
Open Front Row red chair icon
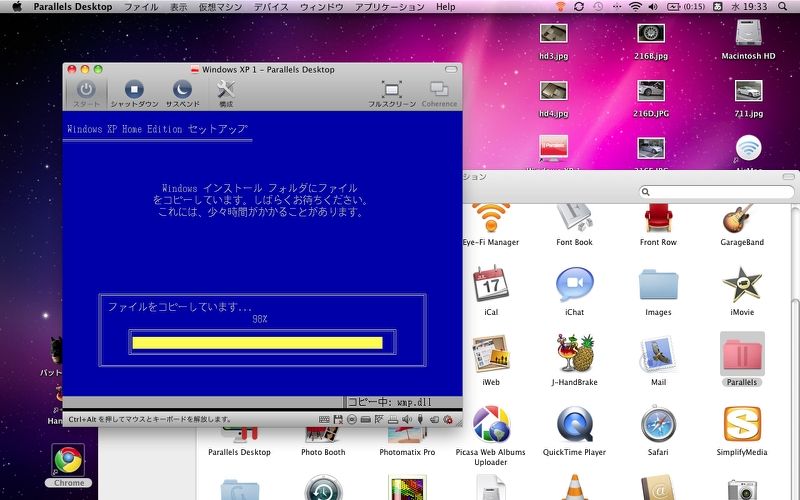pyautogui.click(x=658, y=218)
